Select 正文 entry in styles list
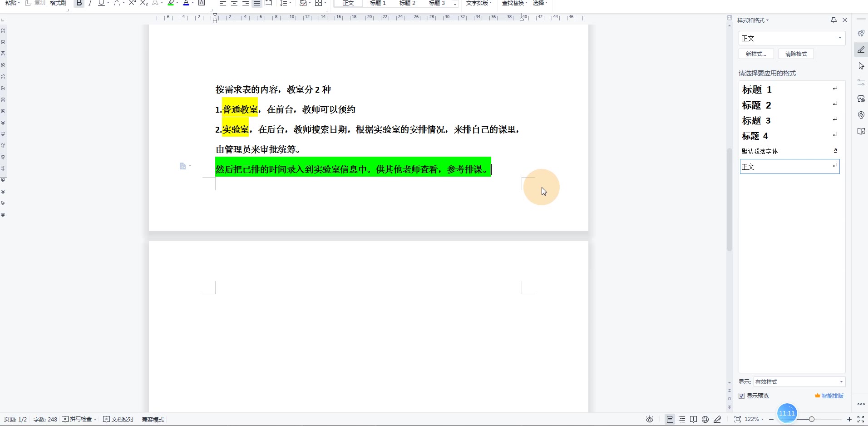 (x=789, y=167)
